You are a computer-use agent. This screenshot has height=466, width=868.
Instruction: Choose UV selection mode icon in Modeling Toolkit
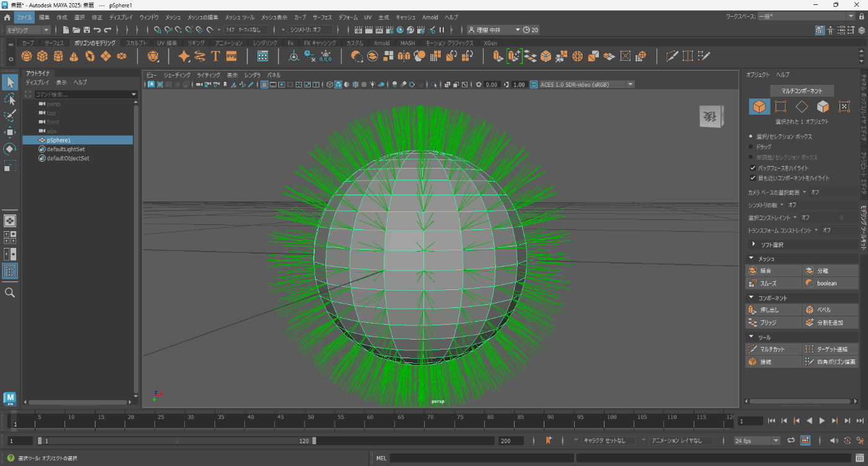click(x=844, y=107)
